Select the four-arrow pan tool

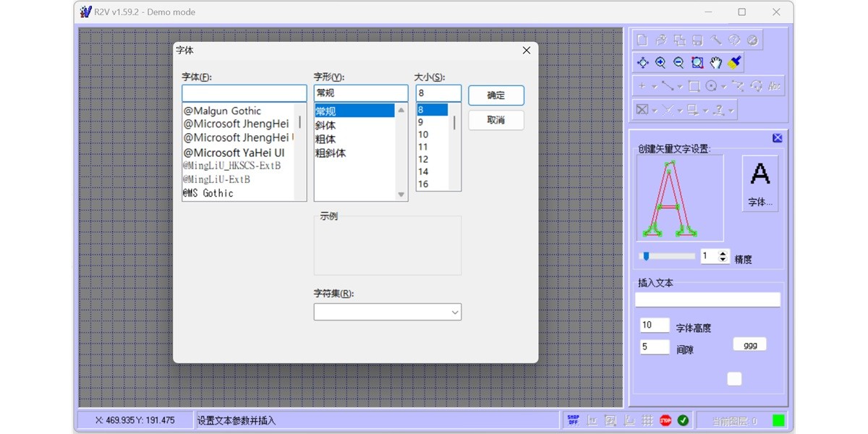(x=642, y=63)
